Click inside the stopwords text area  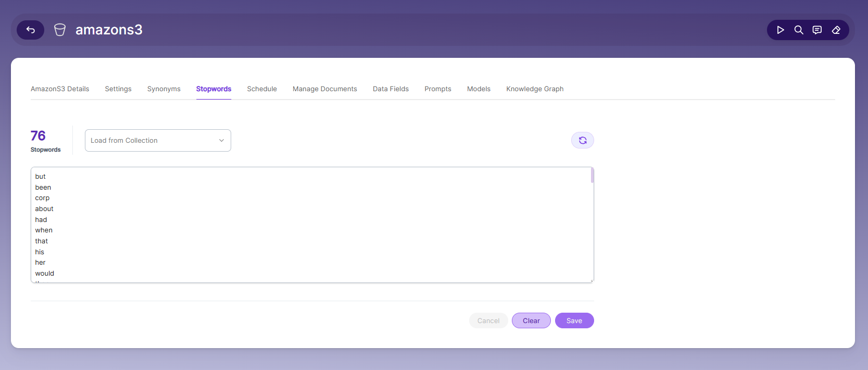(312, 225)
